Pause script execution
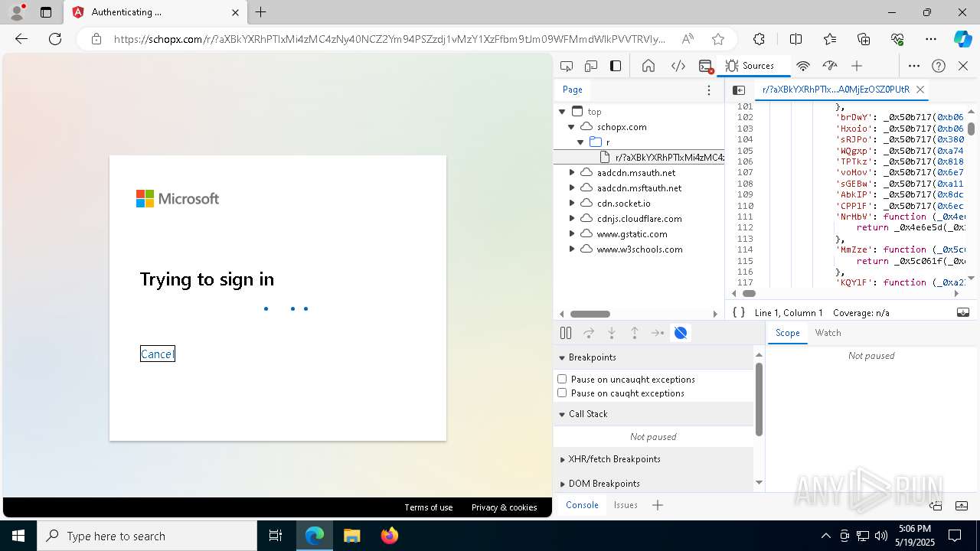Image resolution: width=980 pixels, height=551 pixels. tap(566, 333)
